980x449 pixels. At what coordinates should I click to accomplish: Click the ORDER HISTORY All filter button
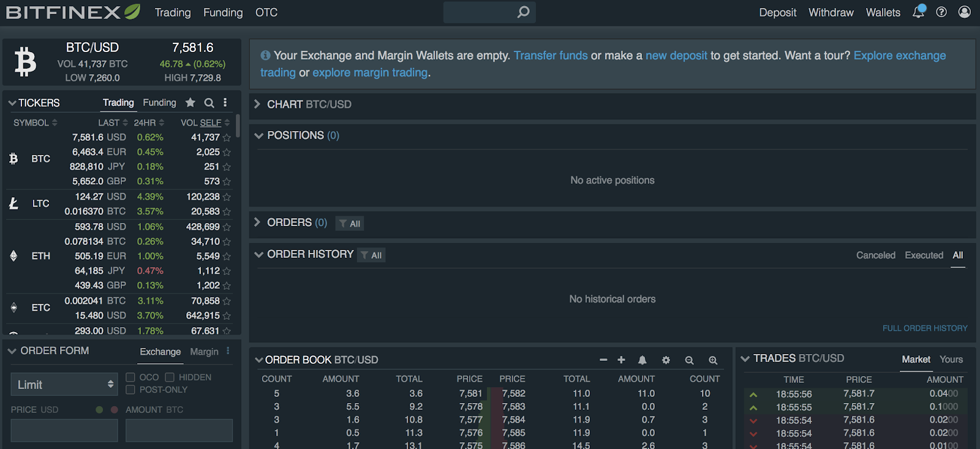click(x=371, y=255)
